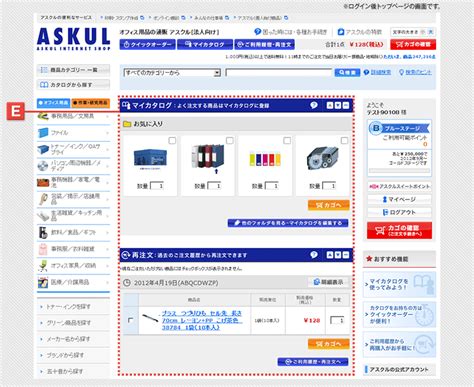Check the colored ink cartridges product

pos(287,141)
